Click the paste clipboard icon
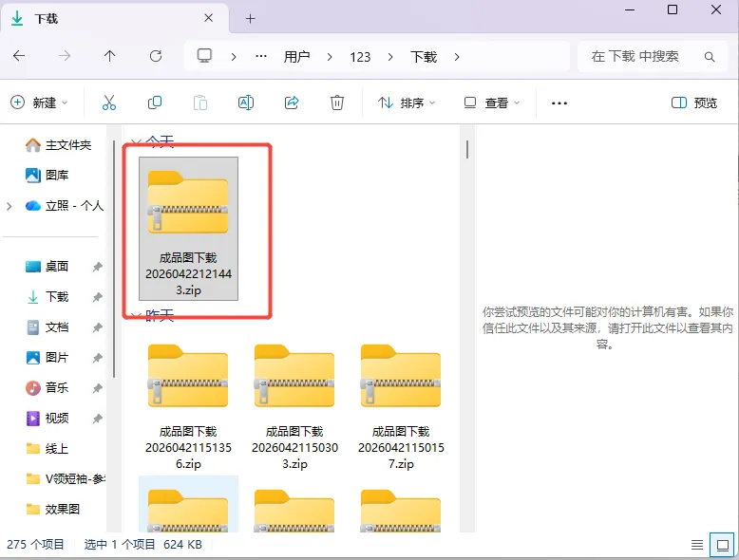The width and height of the screenshot is (739, 560). click(200, 103)
